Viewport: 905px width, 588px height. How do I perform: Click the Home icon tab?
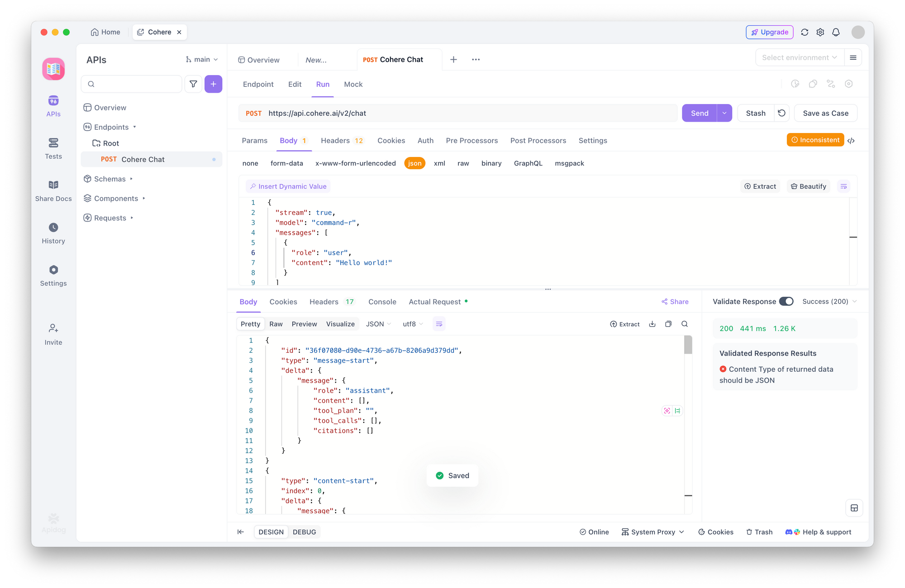(105, 32)
